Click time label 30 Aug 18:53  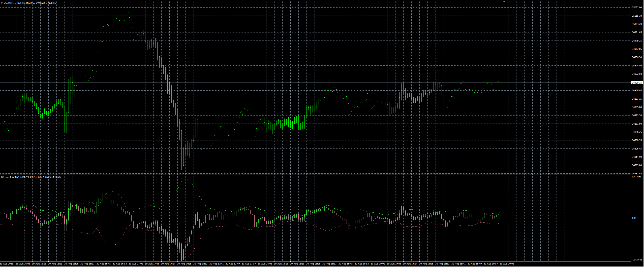(x=362, y=264)
